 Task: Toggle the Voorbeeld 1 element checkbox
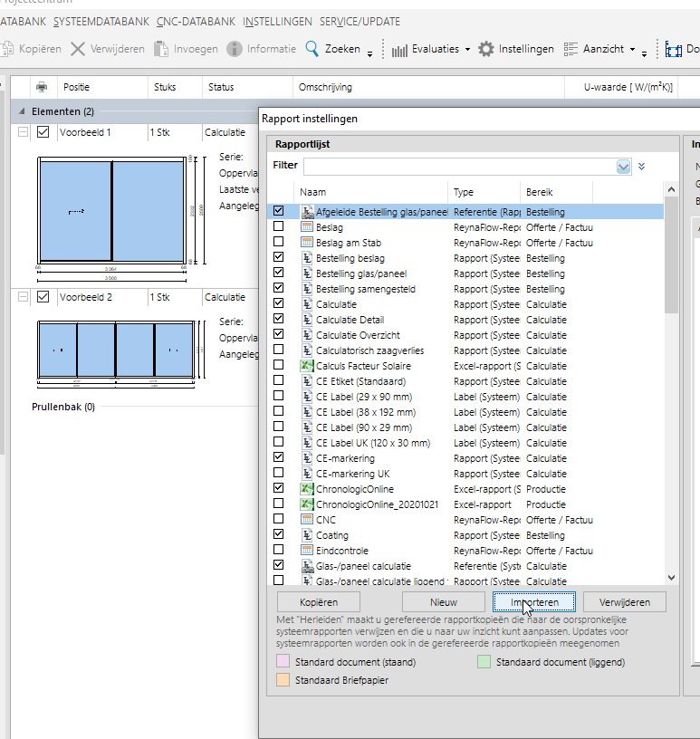click(43, 132)
